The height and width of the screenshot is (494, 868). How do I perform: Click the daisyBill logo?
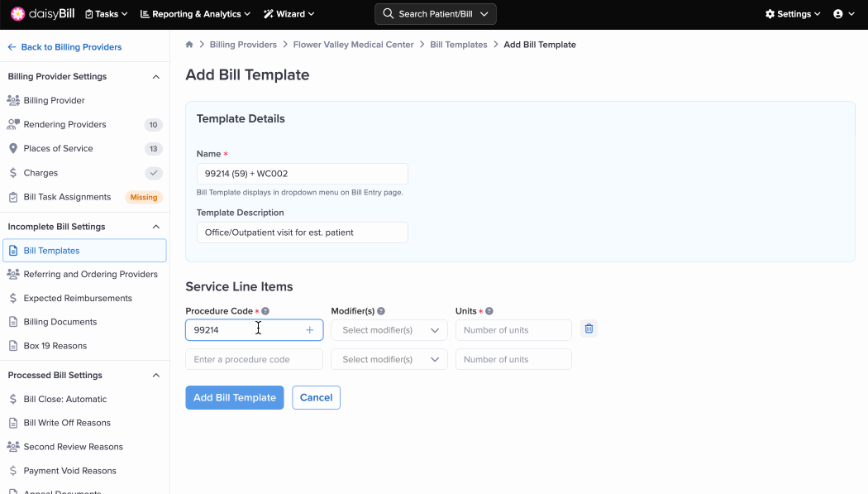41,14
